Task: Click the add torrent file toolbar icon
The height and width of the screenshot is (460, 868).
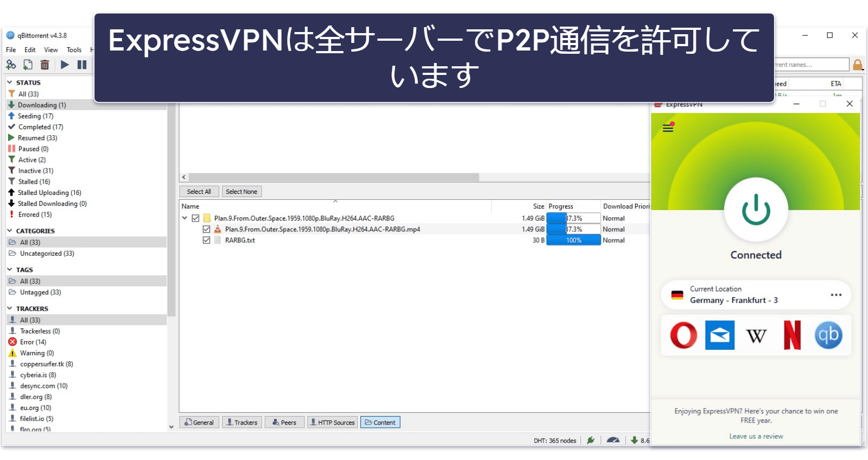Action: [28, 65]
